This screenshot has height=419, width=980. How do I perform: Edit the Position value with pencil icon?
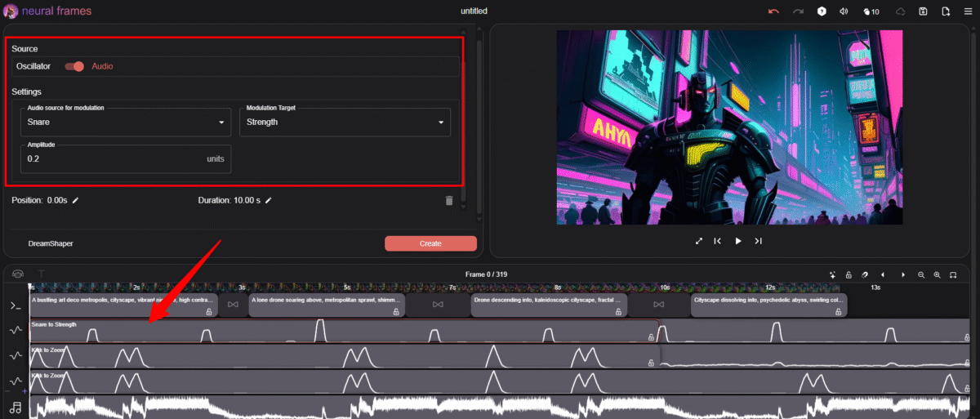(x=76, y=200)
